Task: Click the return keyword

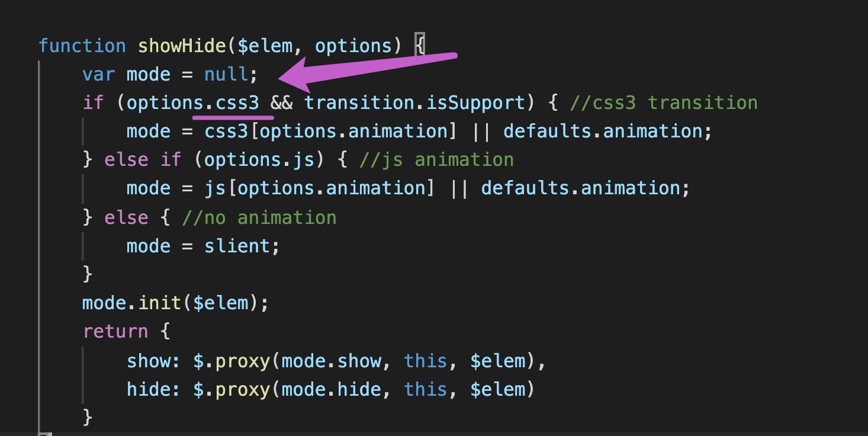Action: (x=115, y=332)
